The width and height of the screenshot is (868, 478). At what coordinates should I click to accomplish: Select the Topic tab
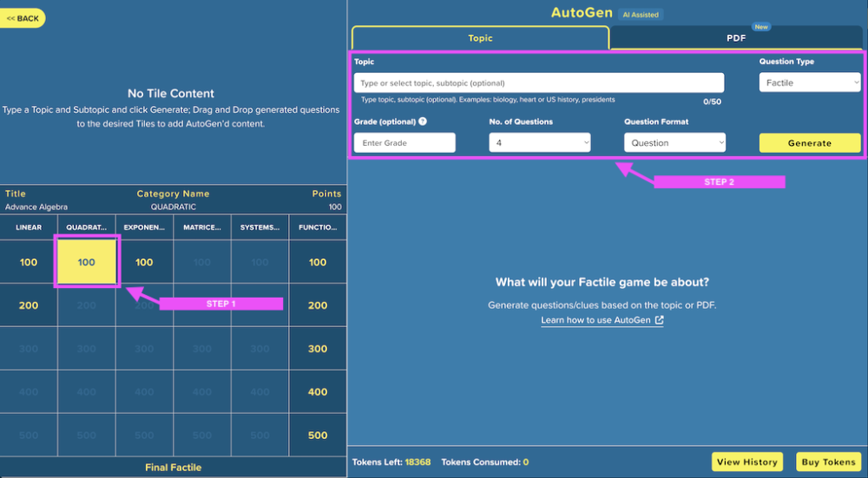[480, 37]
